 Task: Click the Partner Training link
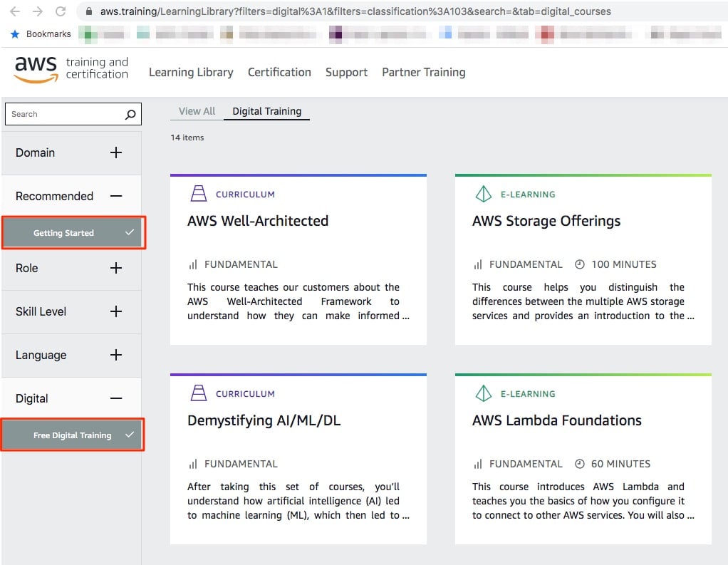424,72
